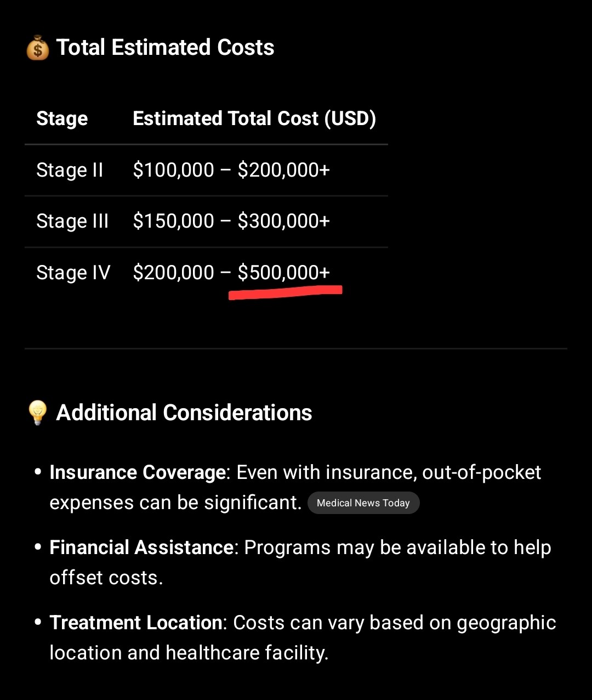Click the Estimated Total Cost (USD) header
This screenshot has width=592, height=700.
[x=254, y=119]
